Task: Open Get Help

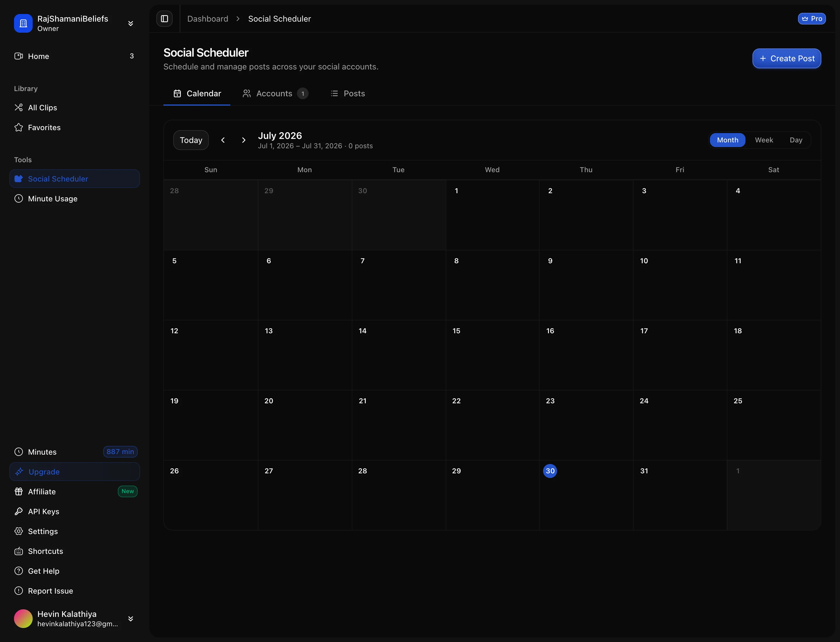Action: [74, 571]
